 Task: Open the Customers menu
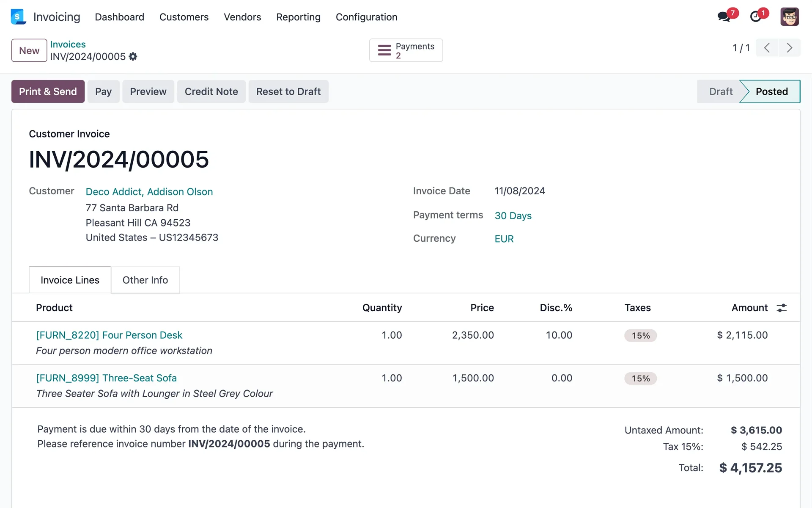pyautogui.click(x=184, y=17)
